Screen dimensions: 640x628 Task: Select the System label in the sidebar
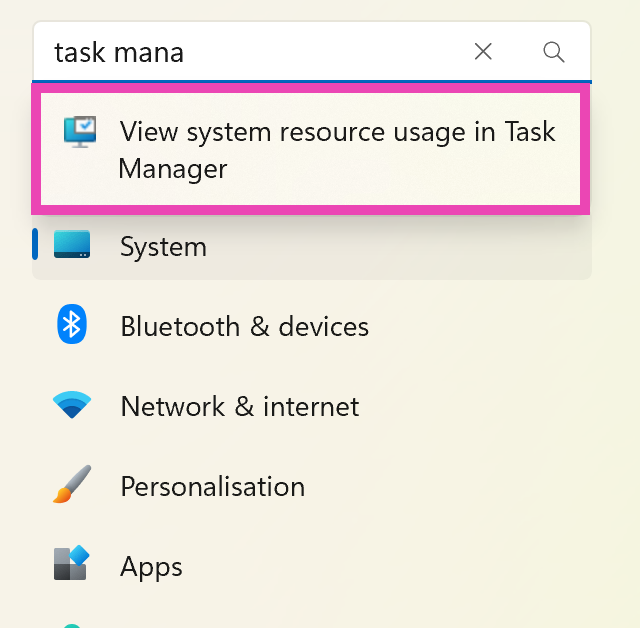pos(163,247)
